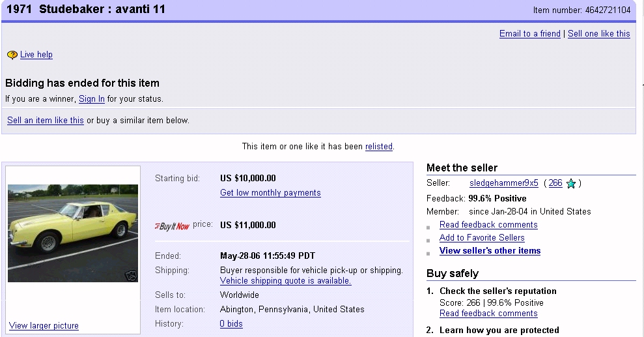
Task: Add seller to Favorite Sellers
Action: 482,238
